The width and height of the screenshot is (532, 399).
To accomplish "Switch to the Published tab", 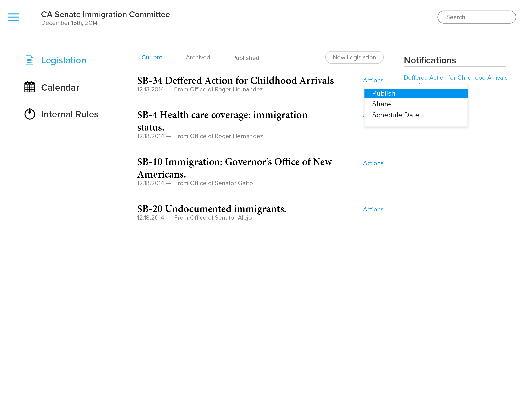I will pos(246,58).
